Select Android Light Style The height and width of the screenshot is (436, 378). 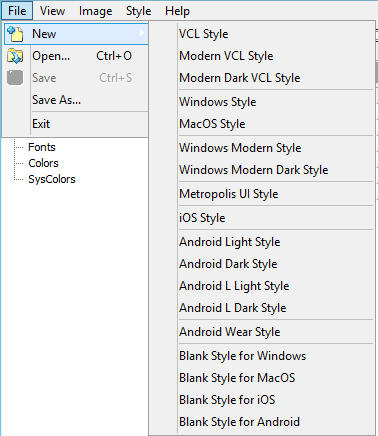pyautogui.click(x=262, y=242)
